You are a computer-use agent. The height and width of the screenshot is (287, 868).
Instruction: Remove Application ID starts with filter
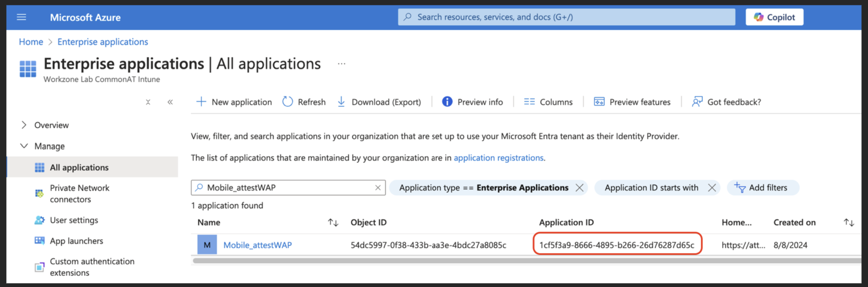click(x=712, y=188)
